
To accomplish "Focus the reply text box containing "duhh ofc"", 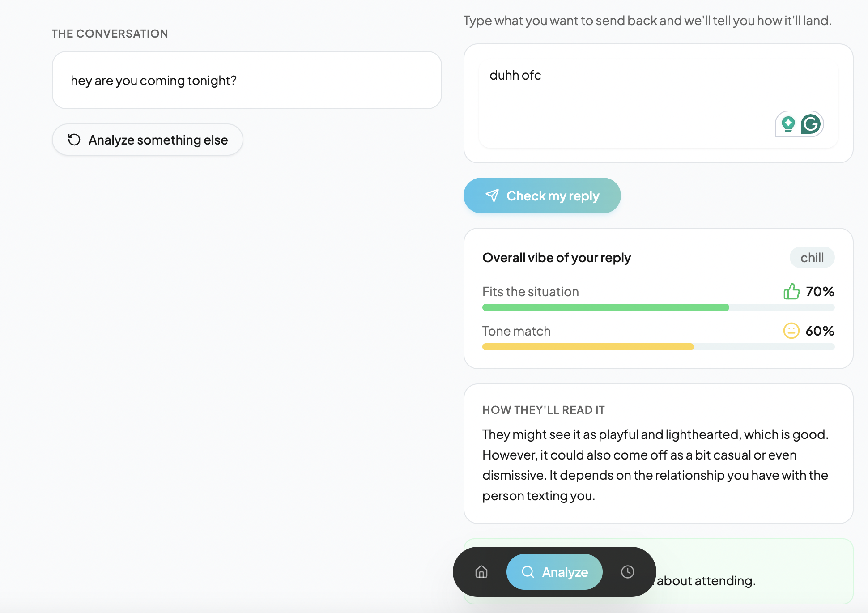I will (626, 98).
